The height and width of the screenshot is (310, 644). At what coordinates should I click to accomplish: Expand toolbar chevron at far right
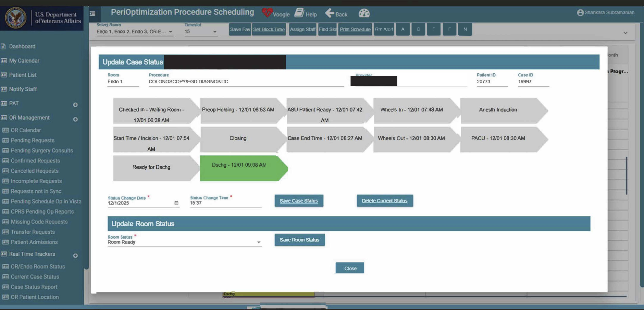[625, 33]
